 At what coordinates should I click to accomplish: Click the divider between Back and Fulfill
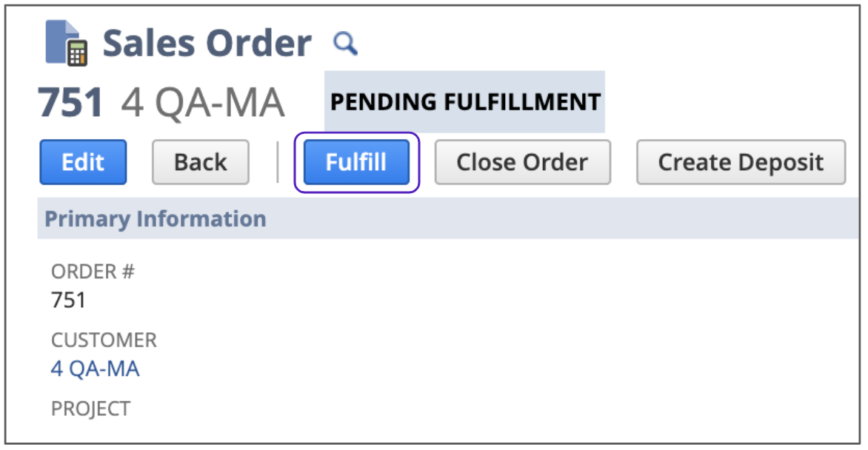pos(277,162)
